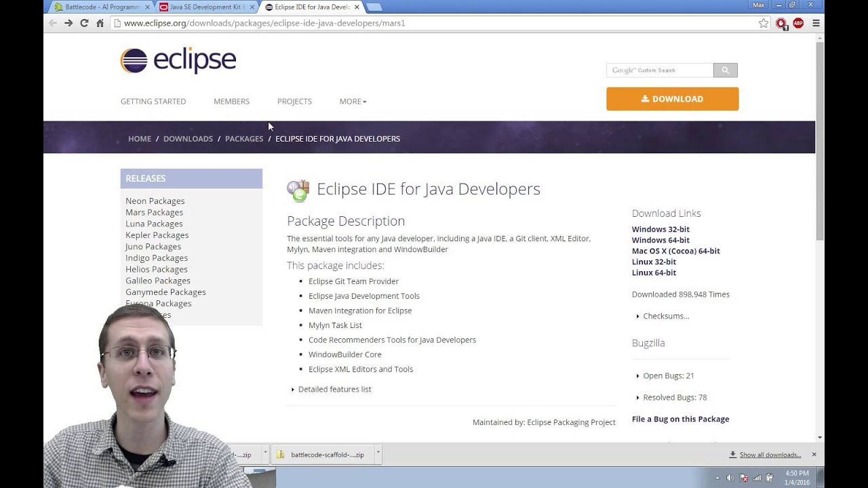Go to HOME in the breadcrumb

(x=140, y=139)
